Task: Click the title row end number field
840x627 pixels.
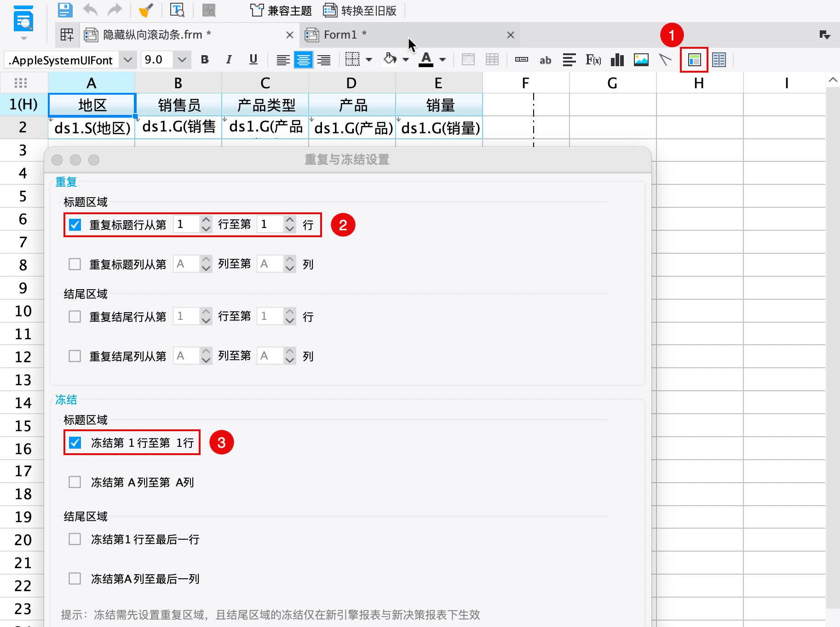Action: [x=270, y=224]
